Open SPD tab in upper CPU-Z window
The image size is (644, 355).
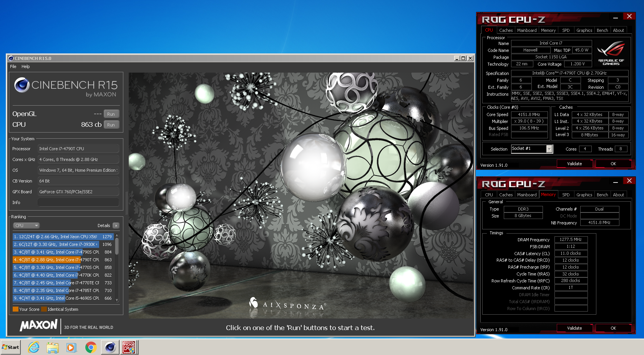(566, 30)
